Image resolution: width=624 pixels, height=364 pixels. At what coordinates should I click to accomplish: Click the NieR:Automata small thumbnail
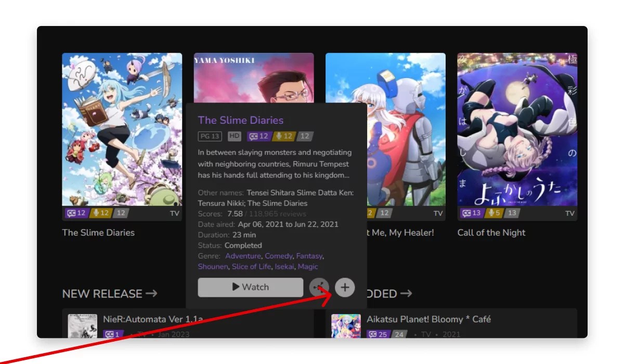[x=83, y=326]
